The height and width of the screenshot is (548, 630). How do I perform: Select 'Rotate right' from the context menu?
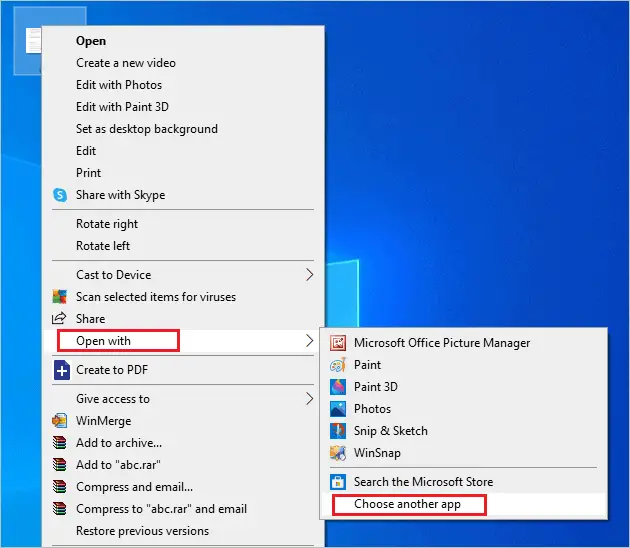pyautogui.click(x=107, y=224)
